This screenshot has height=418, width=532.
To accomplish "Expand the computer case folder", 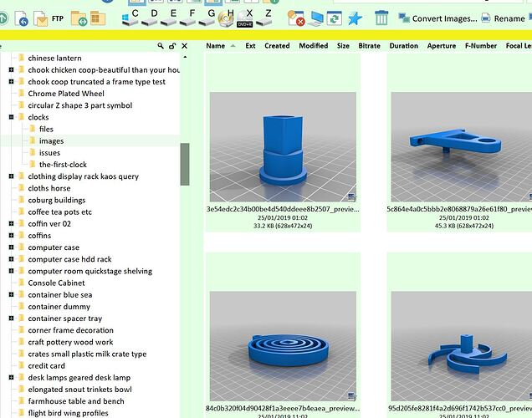I will (11, 247).
